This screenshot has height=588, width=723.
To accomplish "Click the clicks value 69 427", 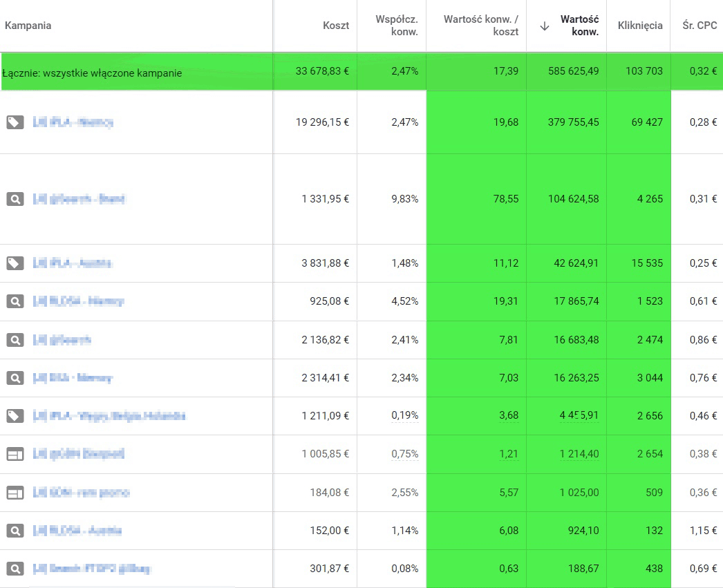I will pos(647,122).
